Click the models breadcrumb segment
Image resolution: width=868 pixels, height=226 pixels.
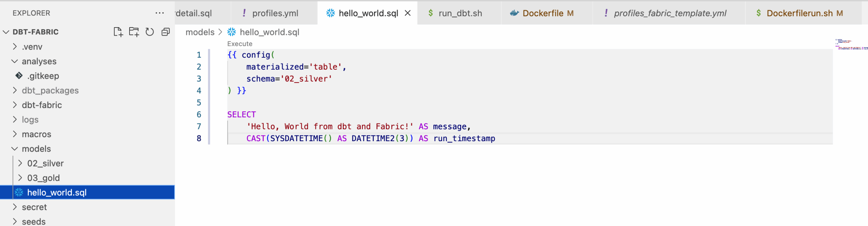click(200, 32)
